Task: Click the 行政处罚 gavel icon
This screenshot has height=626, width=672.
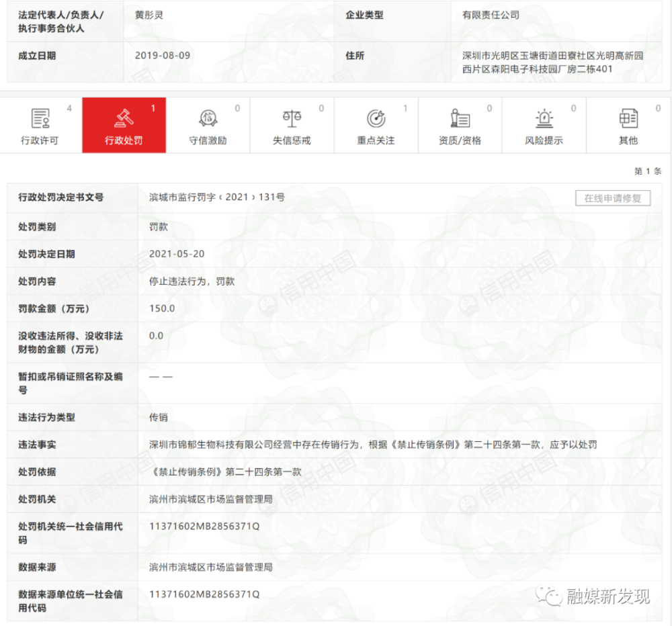Action: 124,118
